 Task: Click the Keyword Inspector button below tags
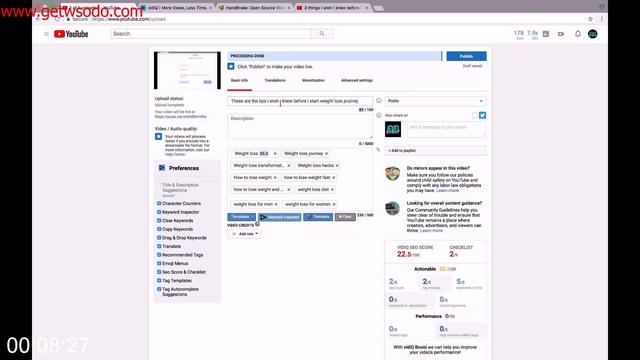(x=280, y=217)
